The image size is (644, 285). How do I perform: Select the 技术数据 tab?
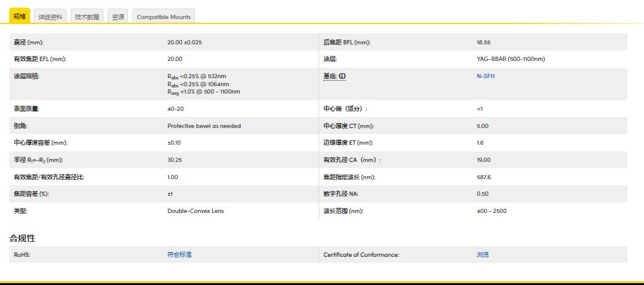click(x=87, y=17)
